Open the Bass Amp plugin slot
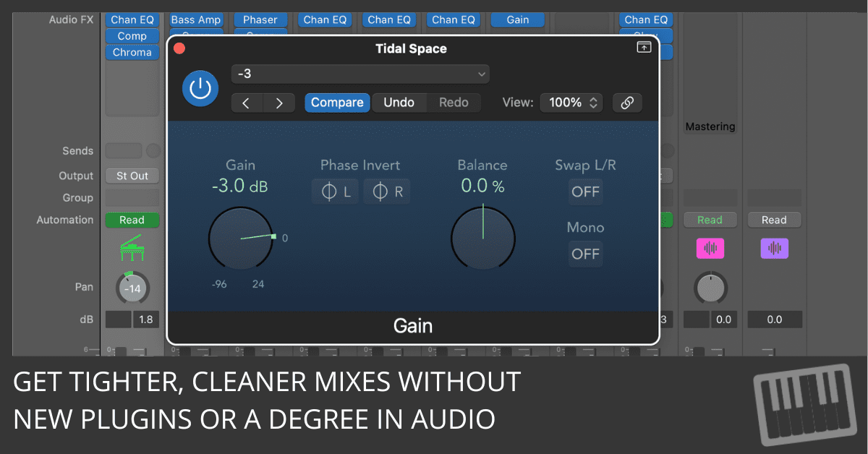The width and height of the screenshot is (868, 454). 196,20
